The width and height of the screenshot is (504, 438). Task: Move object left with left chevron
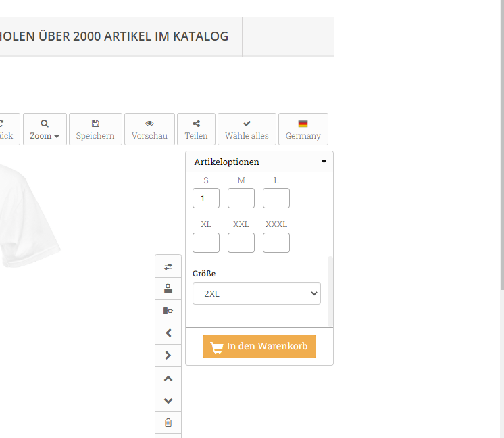(x=168, y=333)
